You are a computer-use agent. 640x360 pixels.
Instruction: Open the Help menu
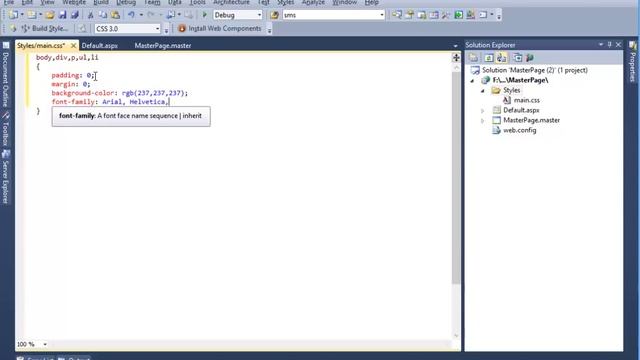point(371,2)
